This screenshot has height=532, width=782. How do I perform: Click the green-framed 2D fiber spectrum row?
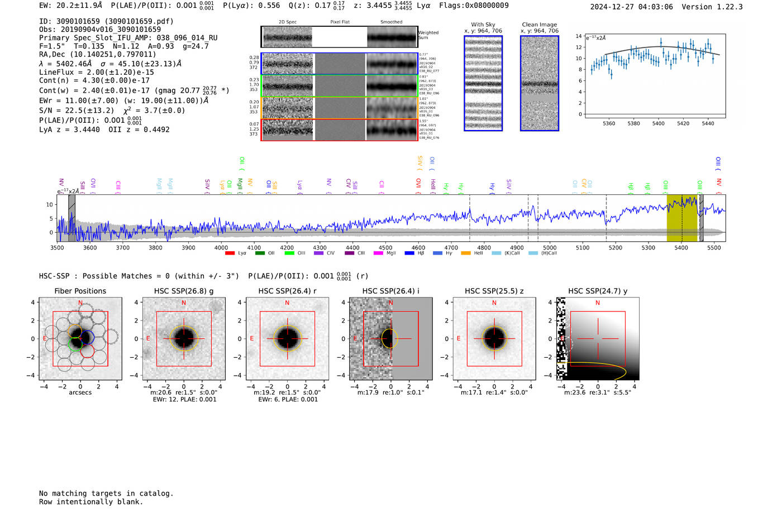tap(339, 86)
